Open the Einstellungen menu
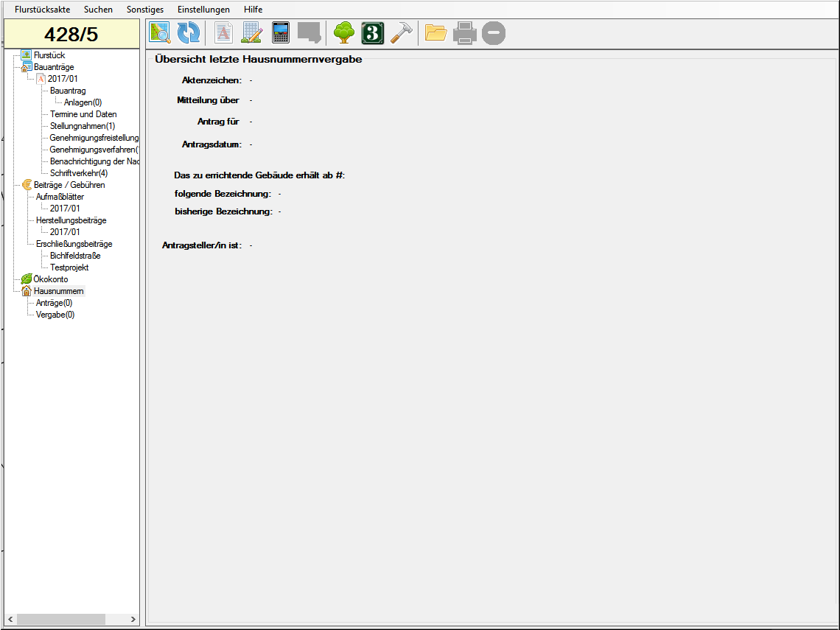Viewport: 840px width, 630px height. [x=203, y=9]
